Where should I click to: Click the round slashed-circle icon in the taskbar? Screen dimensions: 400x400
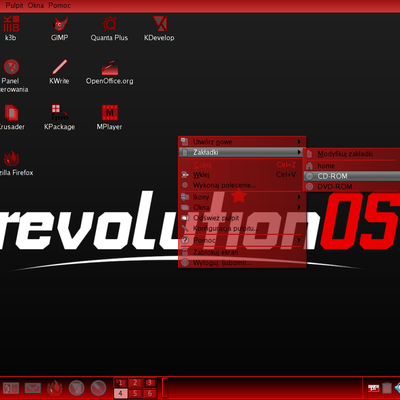click(x=98, y=388)
